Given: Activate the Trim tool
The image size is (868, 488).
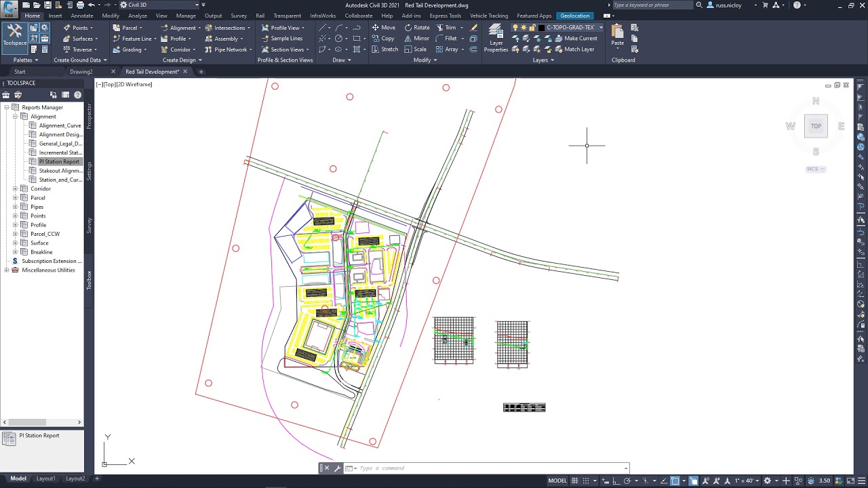Looking at the screenshot, I should click(x=446, y=28).
